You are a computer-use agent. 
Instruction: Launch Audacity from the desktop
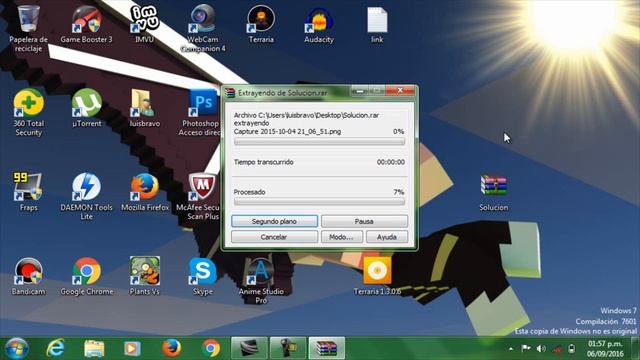click(319, 20)
